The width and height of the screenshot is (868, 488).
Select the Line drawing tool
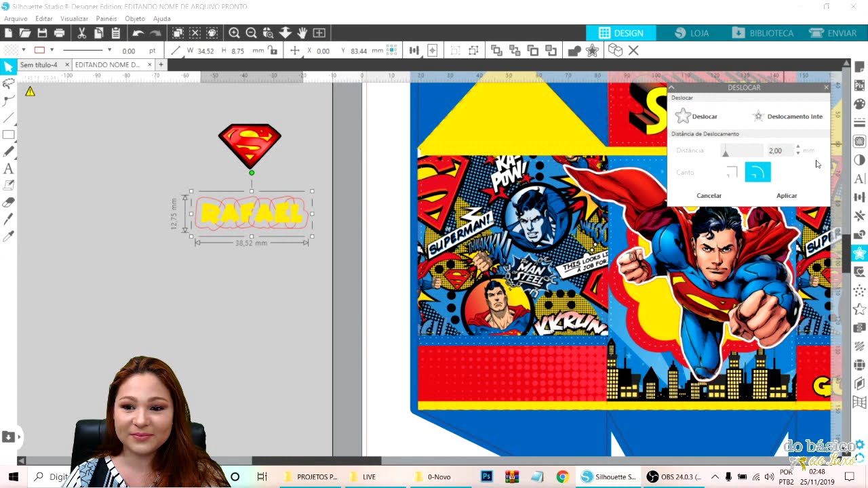(8, 117)
